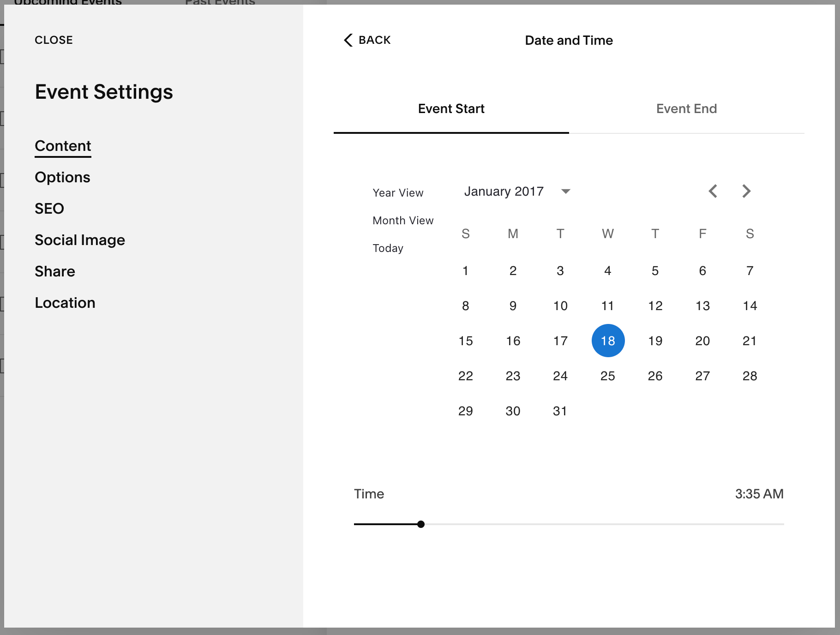Open the SEO settings section
The height and width of the screenshot is (635, 840).
(x=49, y=209)
